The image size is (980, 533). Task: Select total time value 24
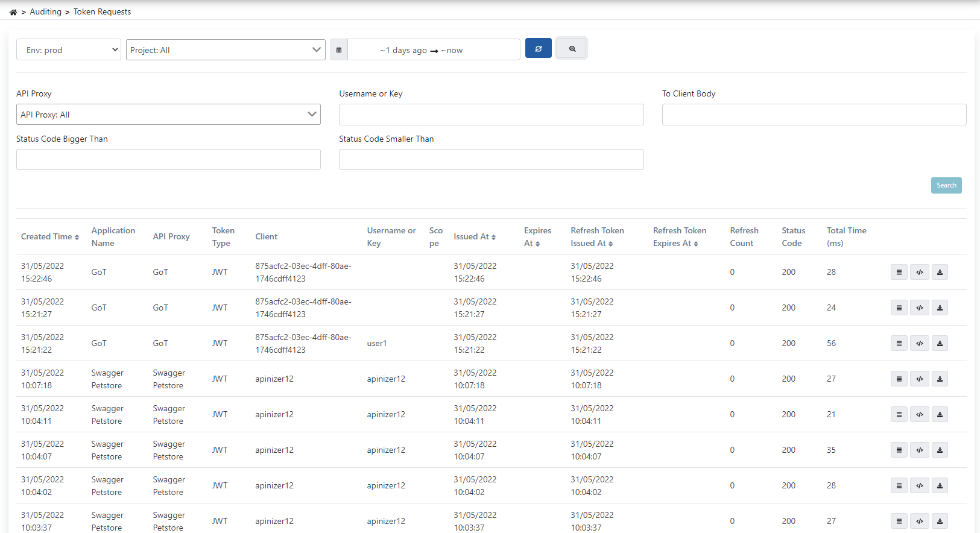pos(831,307)
